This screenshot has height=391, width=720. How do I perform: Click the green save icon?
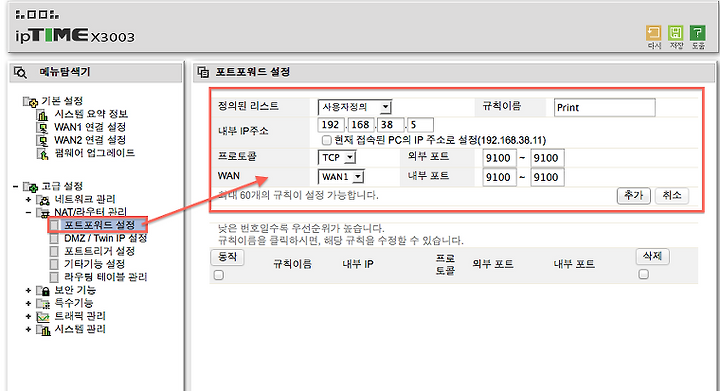pos(675,34)
